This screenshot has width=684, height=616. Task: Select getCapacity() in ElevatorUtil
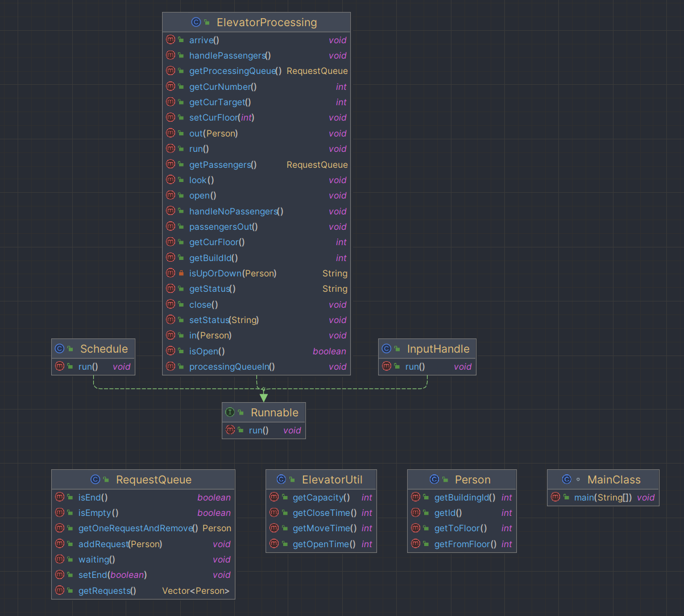tap(321, 497)
